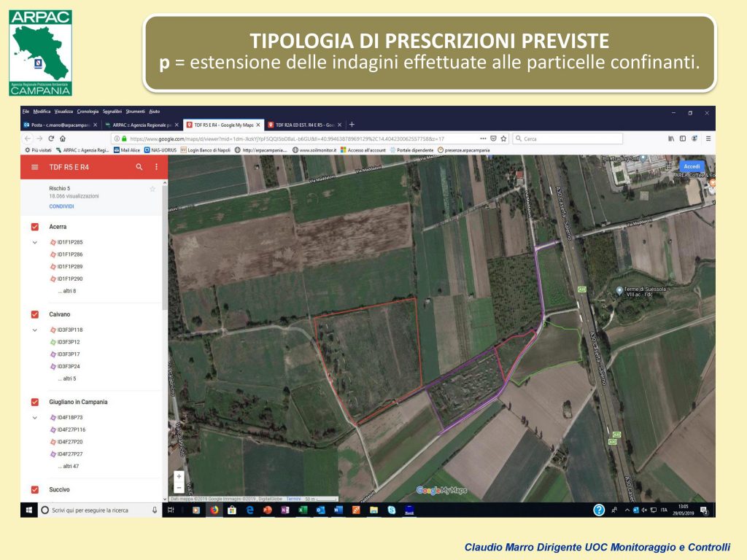Open page actions three-dot menu in address bar
747x560 pixels.
point(483,139)
